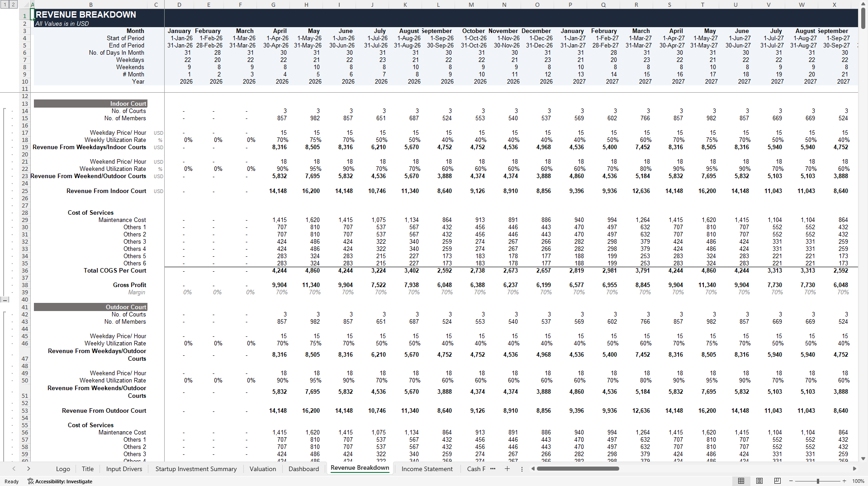Screen dimensions: 868x486
Task: Click 'No. of Days In Month' label
Action: [x=116, y=52]
